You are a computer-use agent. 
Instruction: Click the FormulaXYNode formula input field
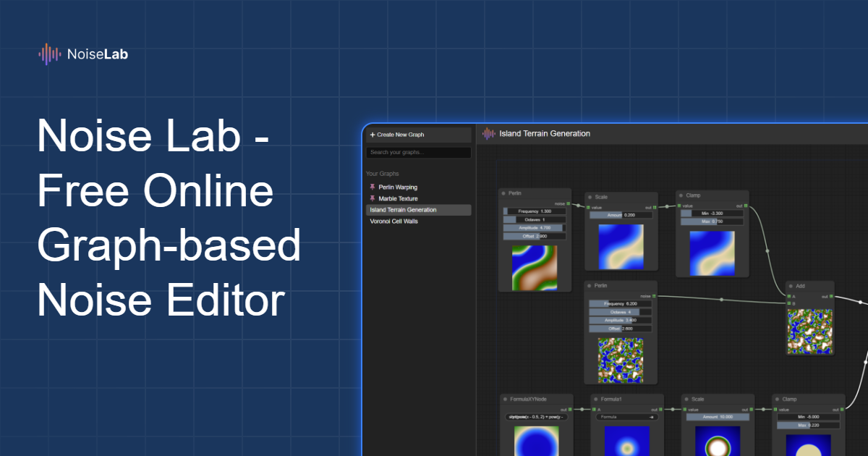[536, 417]
